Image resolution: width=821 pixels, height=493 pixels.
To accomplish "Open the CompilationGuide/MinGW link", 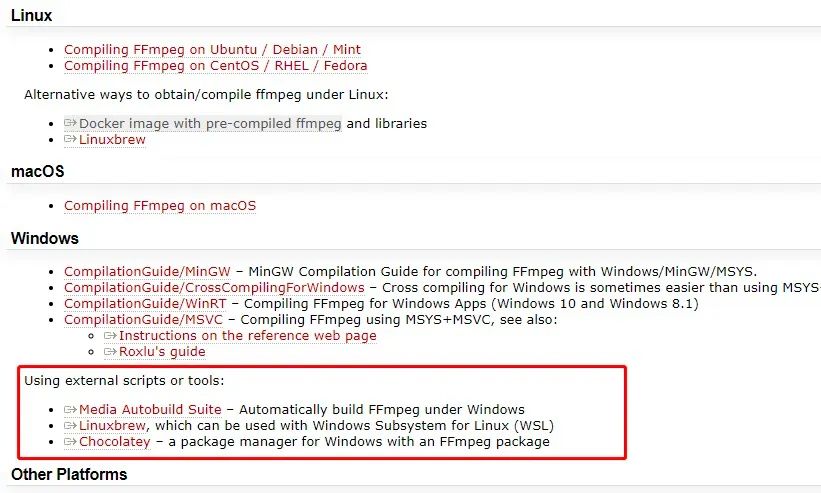I will pos(147,272).
